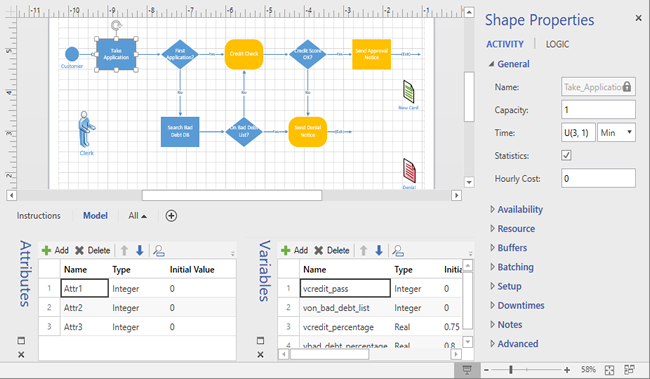Move attribute down with blue arrow
The image size is (650, 379).
point(140,250)
